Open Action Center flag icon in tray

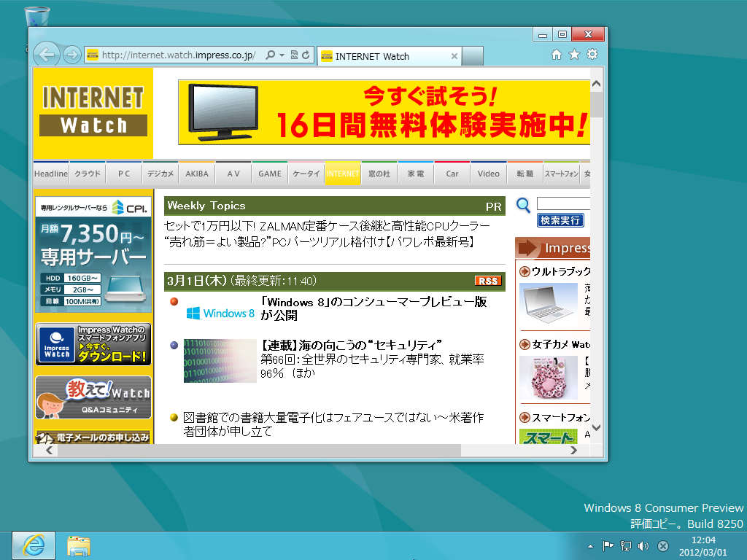point(608,546)
